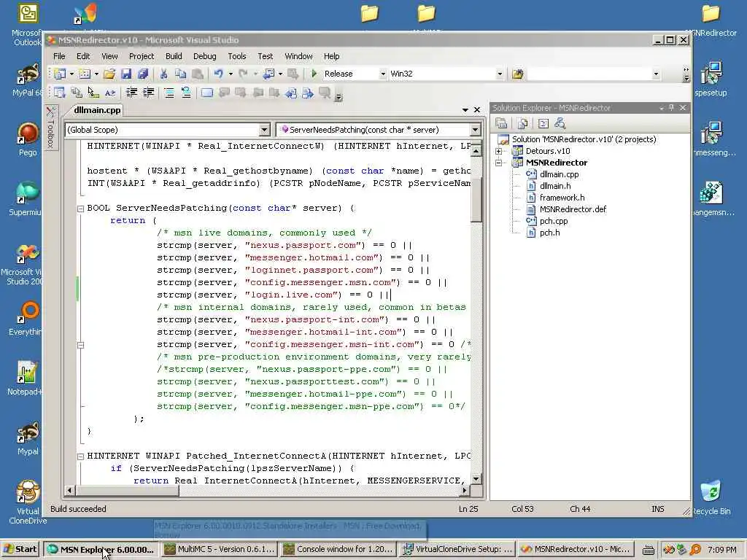The width and height of the screenshot is (747, 560).
Task: Open the active files dropdown arrow beside dllmain.cpp tab
Action: [x=465, y=110]
